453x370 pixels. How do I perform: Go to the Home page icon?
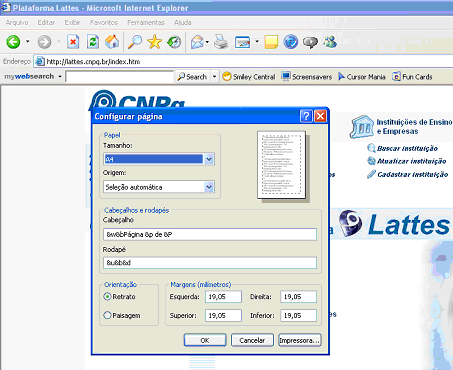(112, 42)
